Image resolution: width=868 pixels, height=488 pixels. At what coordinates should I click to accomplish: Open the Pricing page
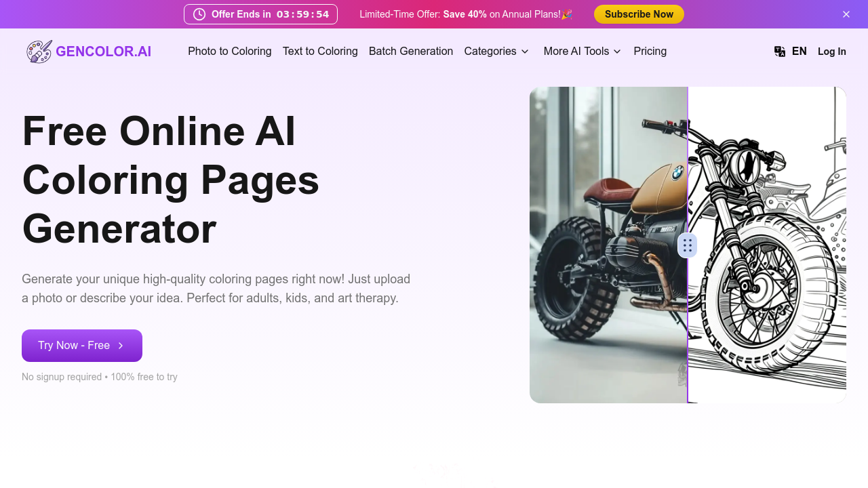pos(650,52)
